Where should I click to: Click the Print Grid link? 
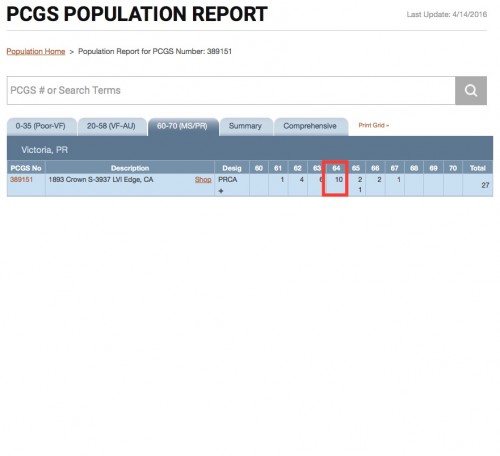(x=374, y=125)
